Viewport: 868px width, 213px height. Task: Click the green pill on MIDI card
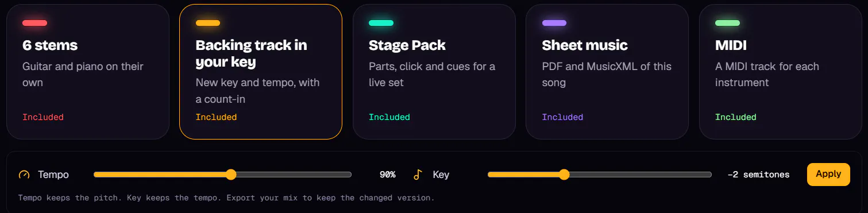point(727,23)
